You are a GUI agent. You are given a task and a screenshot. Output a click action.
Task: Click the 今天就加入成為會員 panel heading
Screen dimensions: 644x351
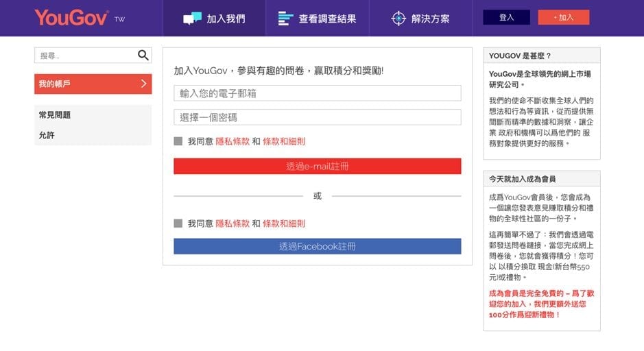click(x=522, y=179)
